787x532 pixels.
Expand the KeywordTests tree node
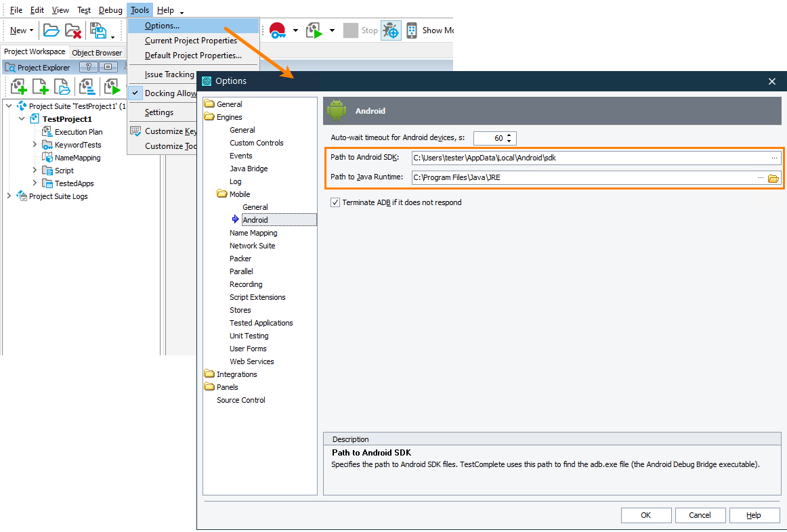tap(35, 144)
